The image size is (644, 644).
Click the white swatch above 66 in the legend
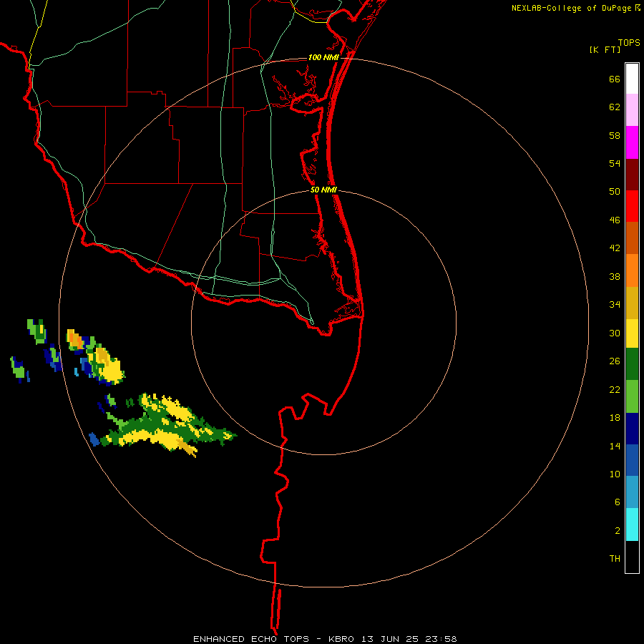coord(632,79)
